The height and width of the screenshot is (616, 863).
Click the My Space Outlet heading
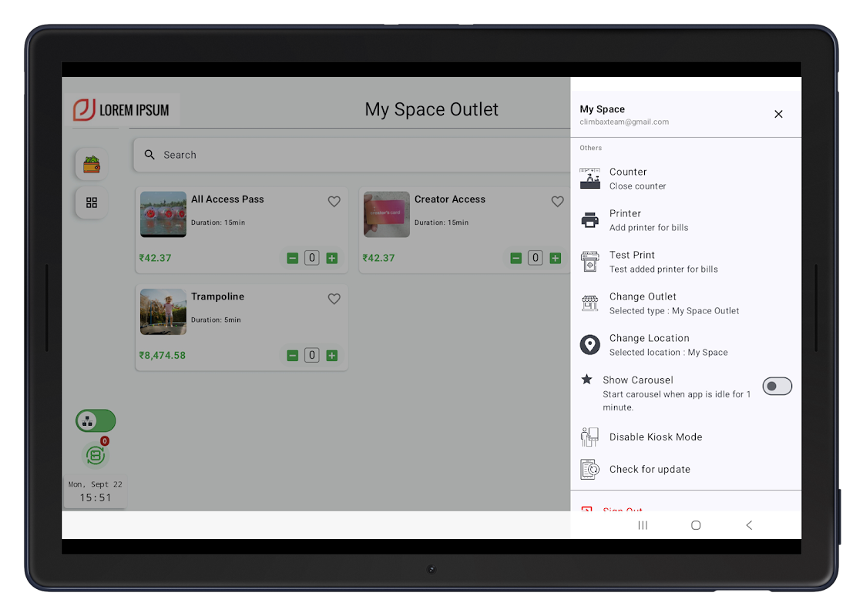pyautogui.click(x=431, y=109)
